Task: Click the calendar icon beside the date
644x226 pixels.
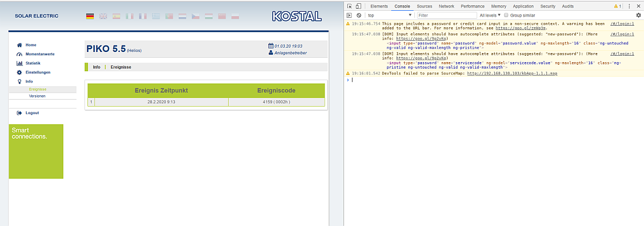Action: [x=270, y=46]
